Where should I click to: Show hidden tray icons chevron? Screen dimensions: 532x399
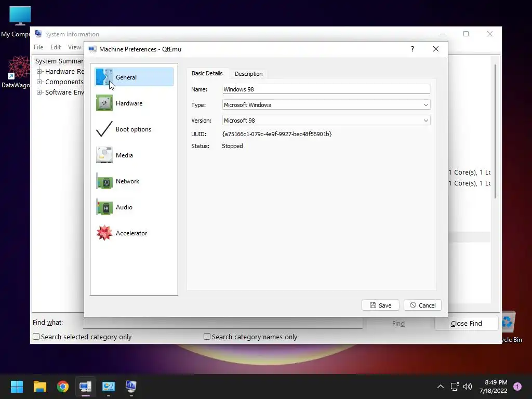441,386
